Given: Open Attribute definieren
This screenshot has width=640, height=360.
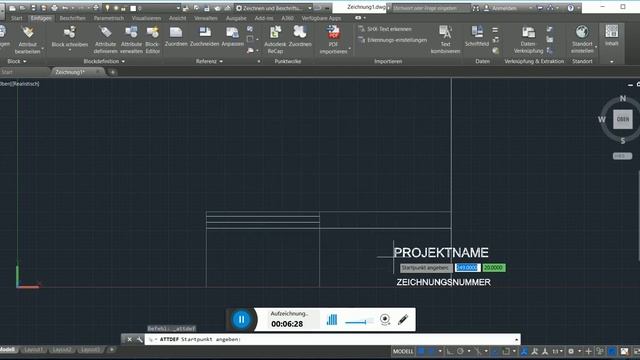Looking at the screenshot, I should click(105, 40).
